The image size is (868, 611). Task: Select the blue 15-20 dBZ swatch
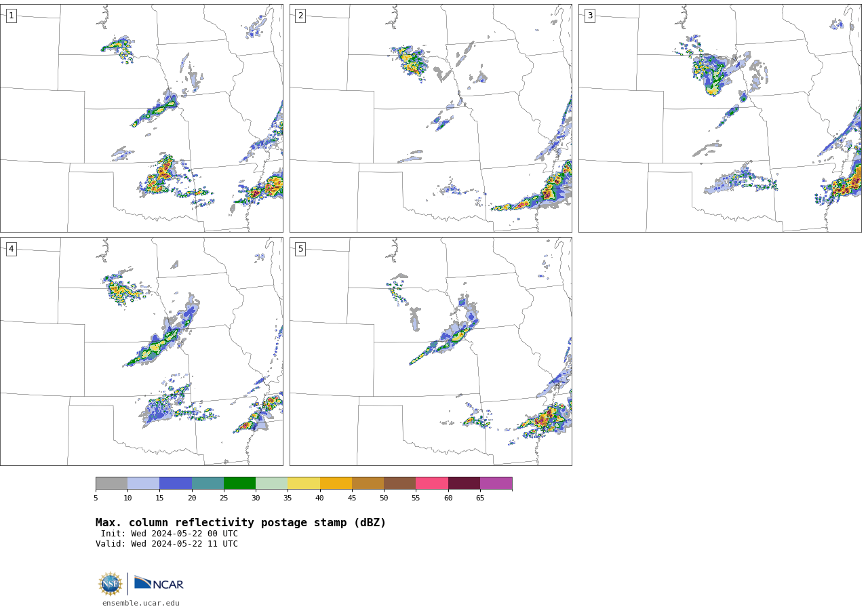pyautogui.click(x=176, y=483)
